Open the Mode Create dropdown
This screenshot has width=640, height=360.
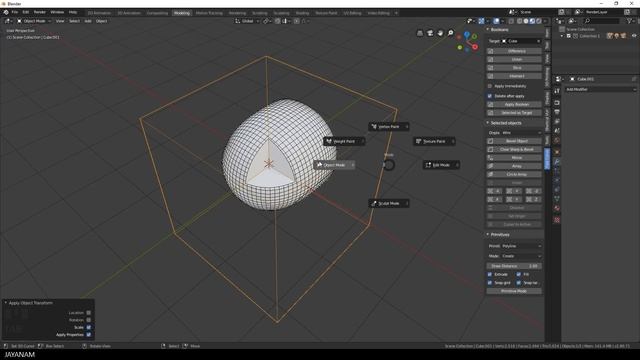(521, 256)
